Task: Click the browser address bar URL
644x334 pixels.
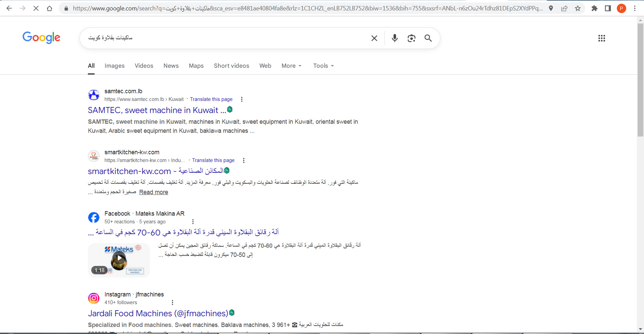Action: click(308, 8)
